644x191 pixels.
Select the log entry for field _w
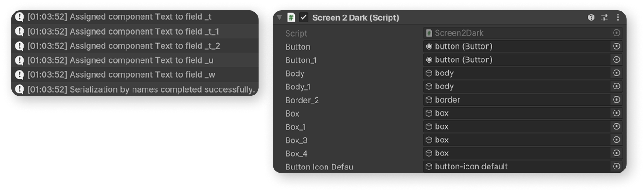[x=135, y=75]
